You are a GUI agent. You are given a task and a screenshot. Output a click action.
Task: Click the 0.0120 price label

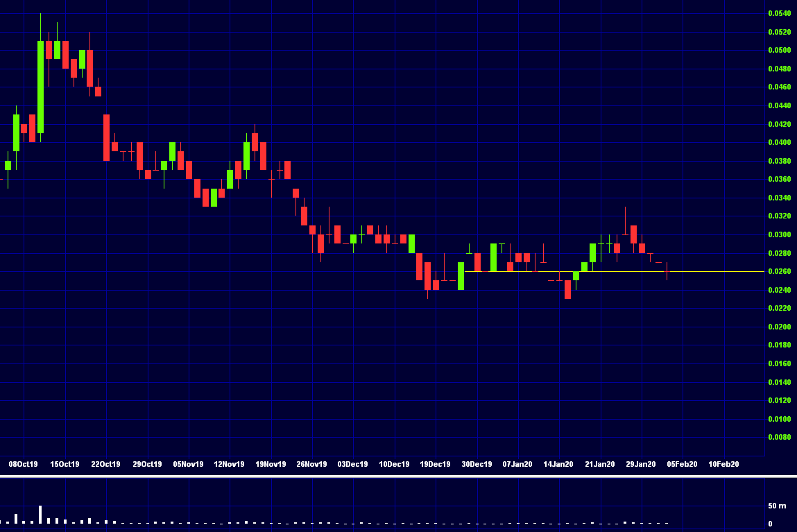click(779, 401)
